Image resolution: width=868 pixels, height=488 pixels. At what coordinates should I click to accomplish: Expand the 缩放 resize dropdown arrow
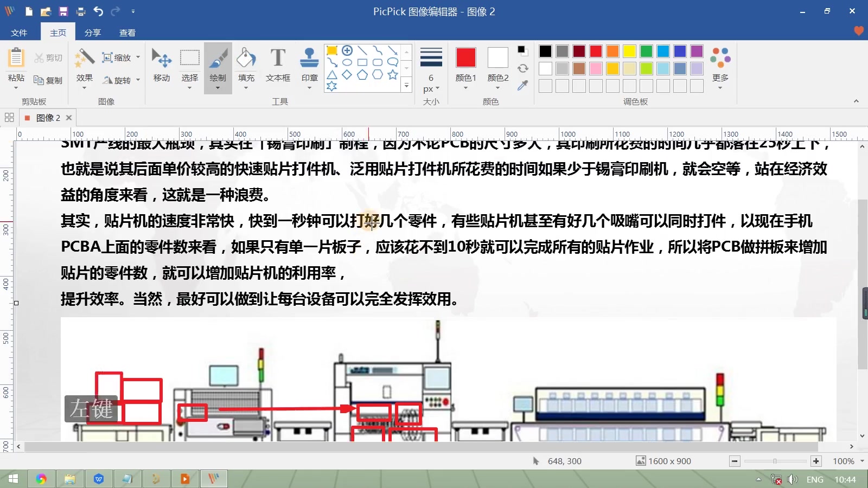click(x=138, y=57)
